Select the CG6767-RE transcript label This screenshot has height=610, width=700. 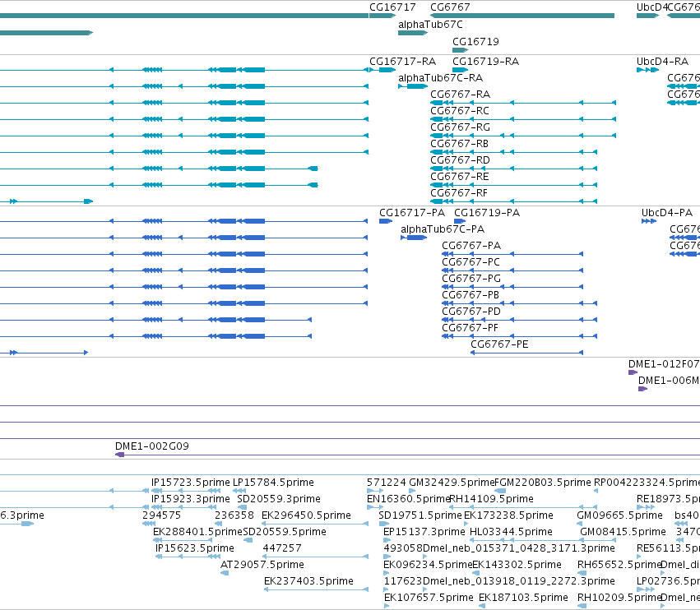coord(460,176)
